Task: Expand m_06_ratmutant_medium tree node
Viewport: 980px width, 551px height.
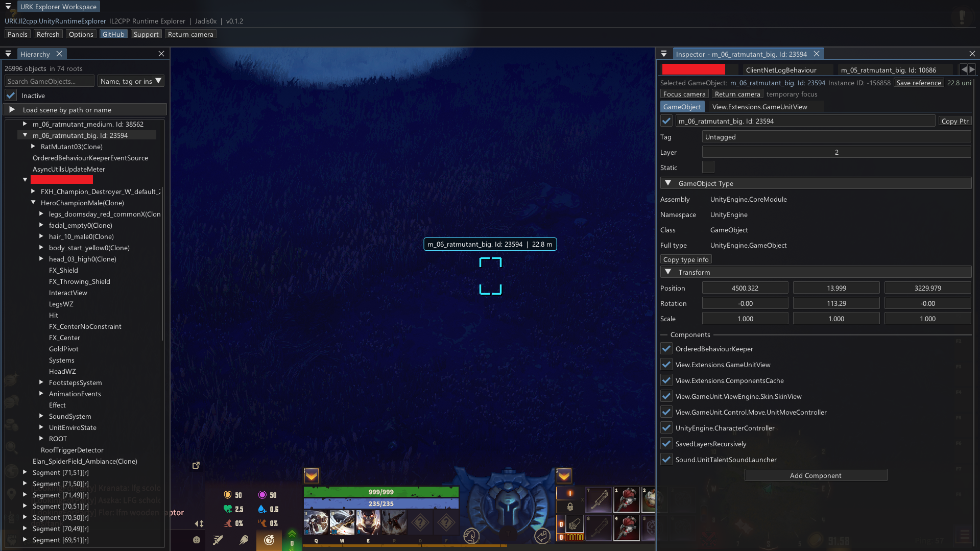Action: point(25,124)
